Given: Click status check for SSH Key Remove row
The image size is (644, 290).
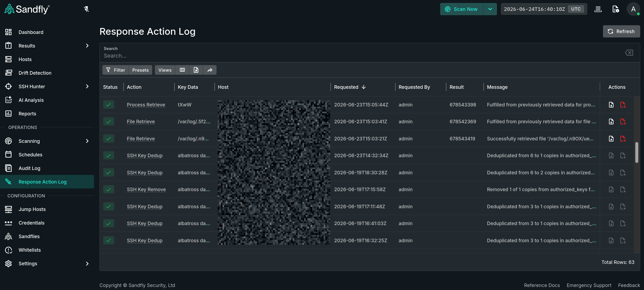Looking at the screenshot, I should (109, 189).
